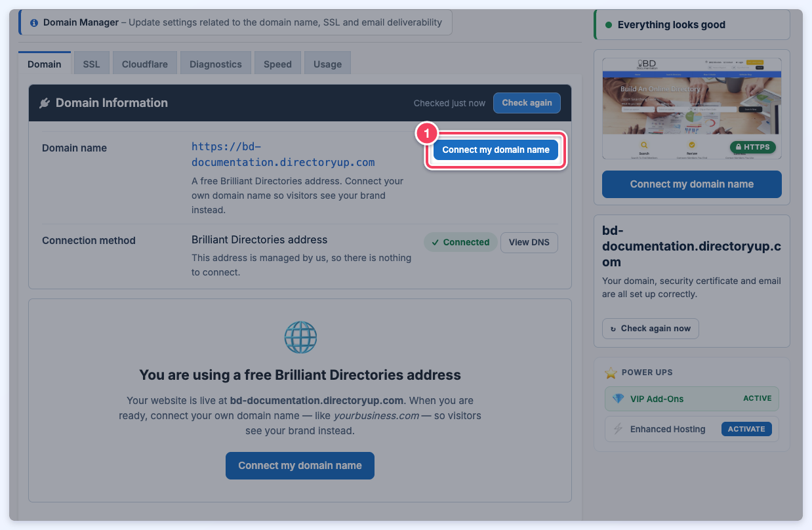Click the green Connected status badge
Image resolution: width=812 pixels, height=530 pixels.
[460, 242]
